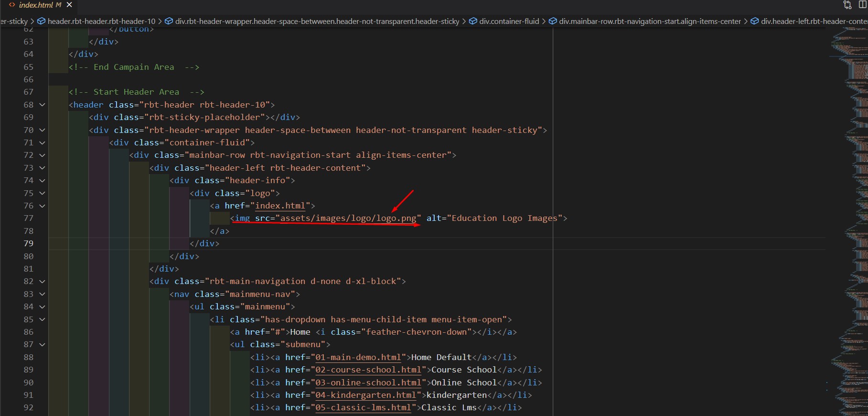The image size is (868, 416).
Task: Collapse the fold arrow at line 71
Action: (42, 142)
